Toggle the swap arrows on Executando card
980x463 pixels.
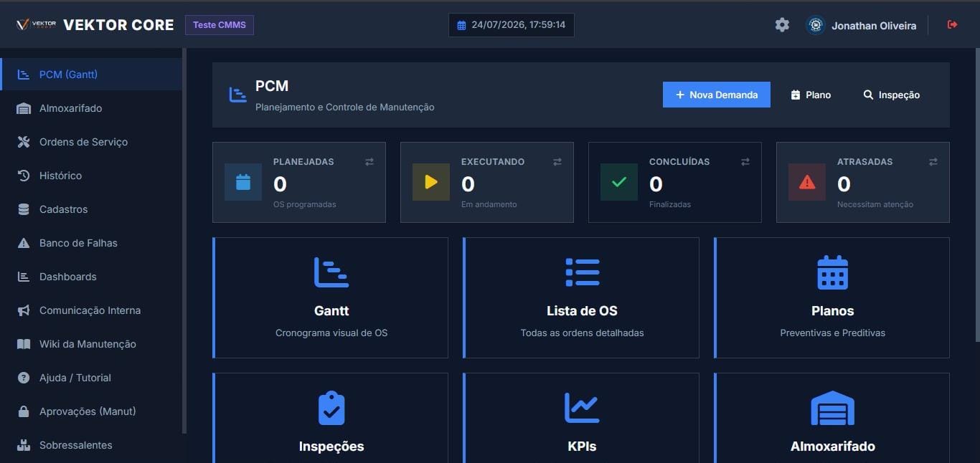point(557,162)
